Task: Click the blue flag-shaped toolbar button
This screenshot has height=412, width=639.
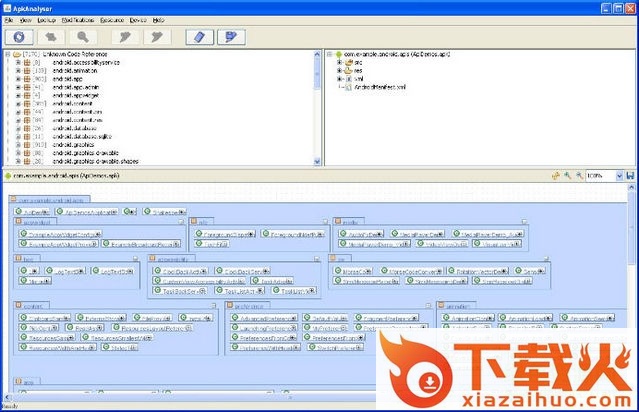Action: coord(231,37)
